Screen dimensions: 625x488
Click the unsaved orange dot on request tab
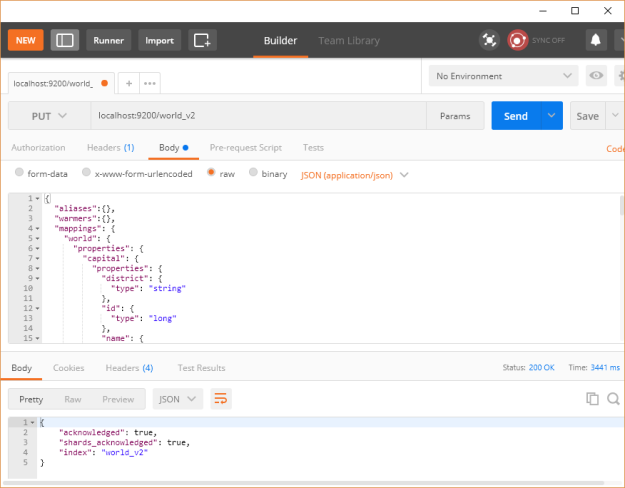104,83
